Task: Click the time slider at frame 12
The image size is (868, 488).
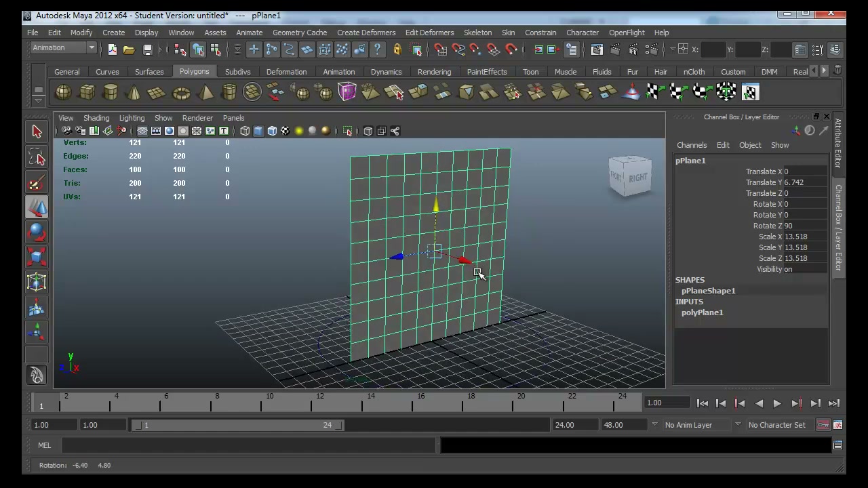Action: [x=319, y=403]
